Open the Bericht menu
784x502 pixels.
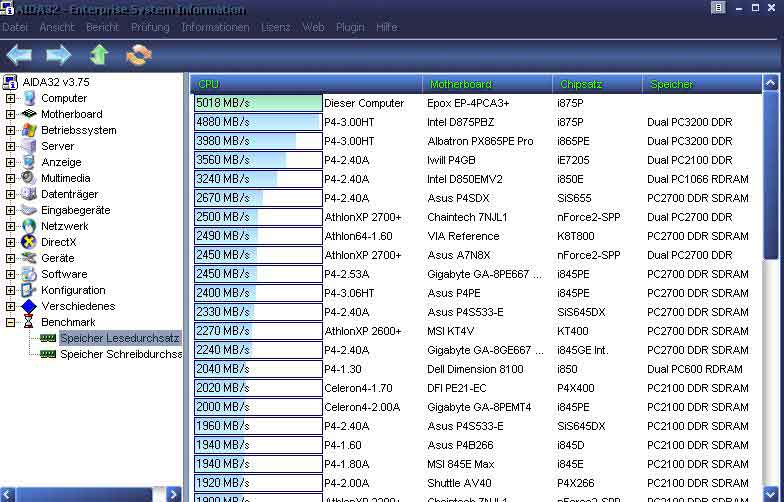(102, 28)
